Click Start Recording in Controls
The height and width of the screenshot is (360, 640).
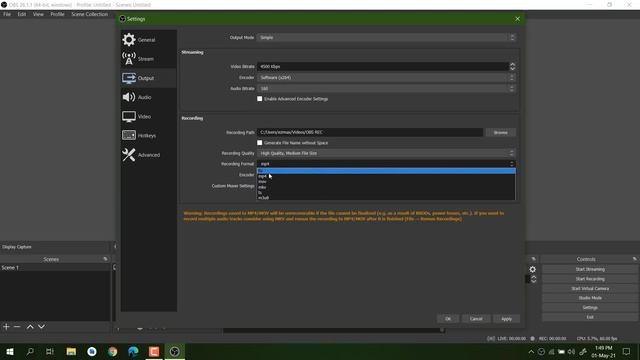tap(590, 279)
